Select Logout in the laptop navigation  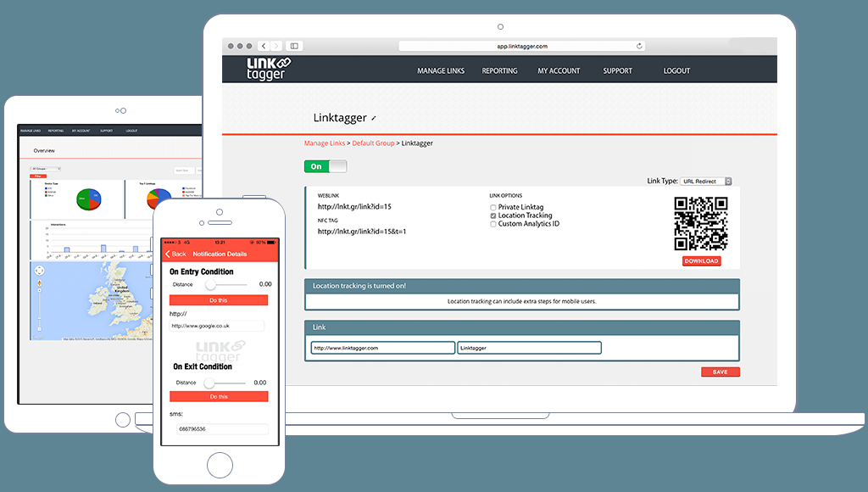[676, 71]
